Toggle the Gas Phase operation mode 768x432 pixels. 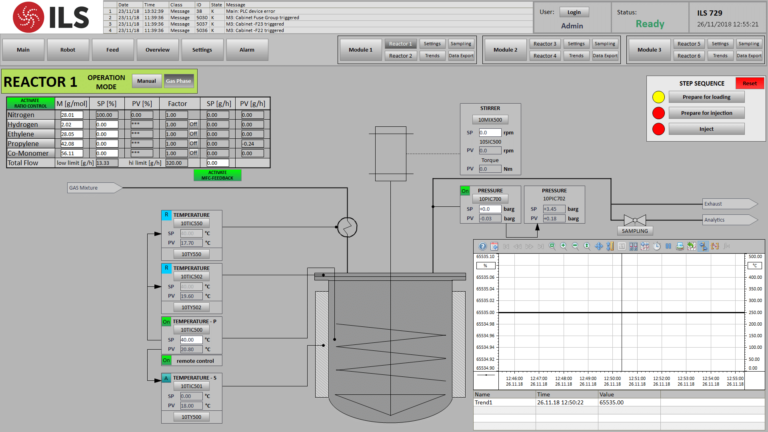click(178, 82)
